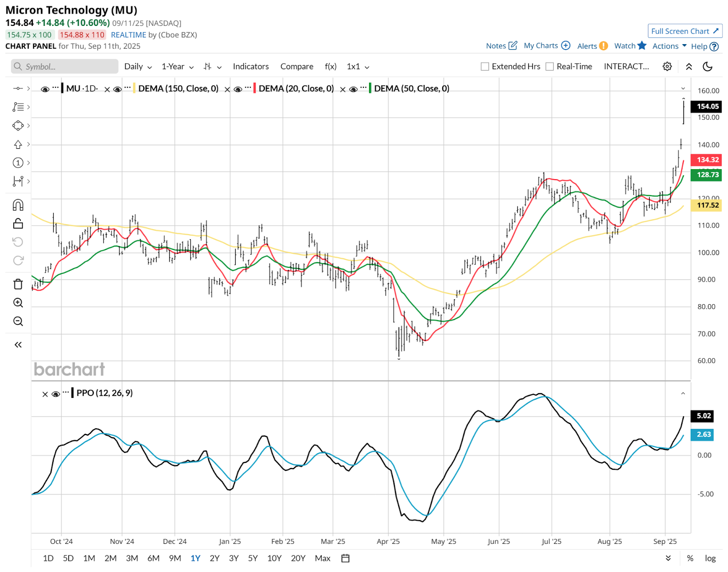Open Full Screen Chart
This screenshot has height=572, width=728.
click(x=685, y=31)
